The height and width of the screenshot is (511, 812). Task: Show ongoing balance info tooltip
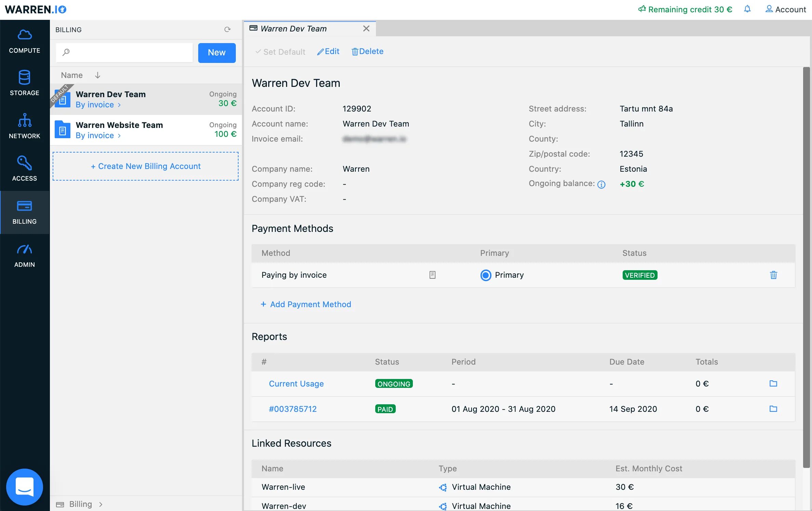click(x=601, y=184)
